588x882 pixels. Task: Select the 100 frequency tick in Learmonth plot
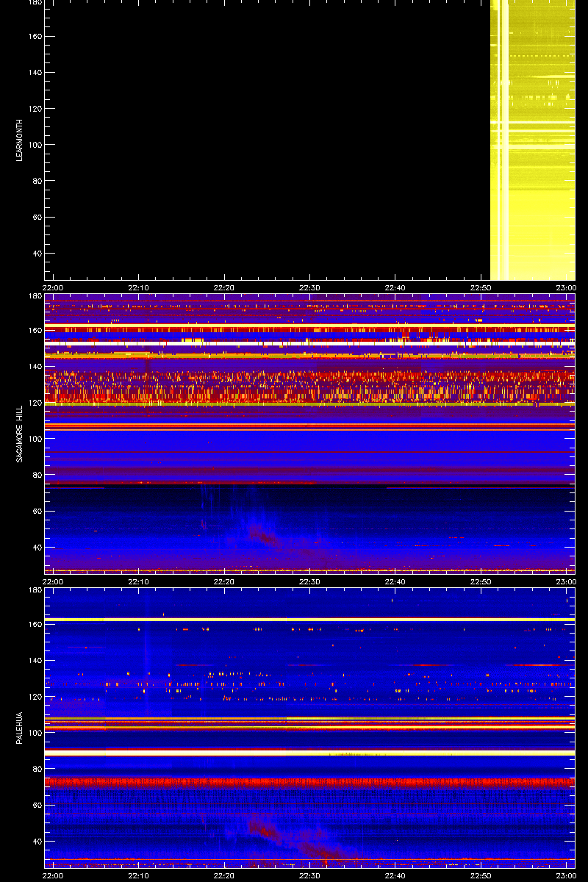35,145
